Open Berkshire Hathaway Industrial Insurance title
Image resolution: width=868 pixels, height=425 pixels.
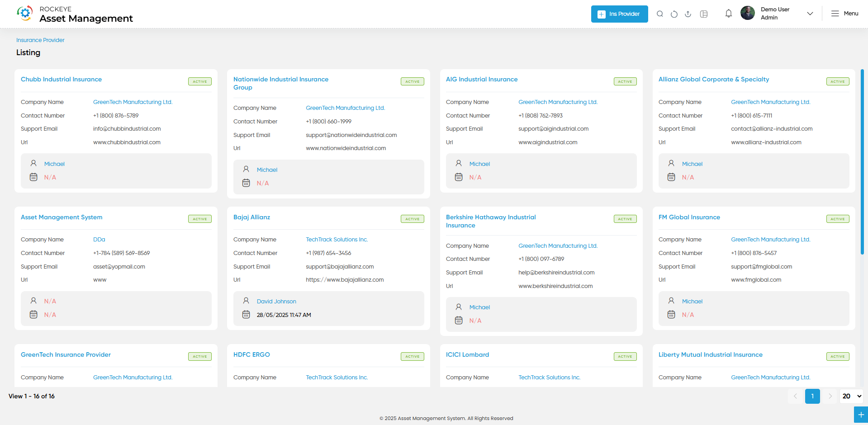click(x=491, y=221)
